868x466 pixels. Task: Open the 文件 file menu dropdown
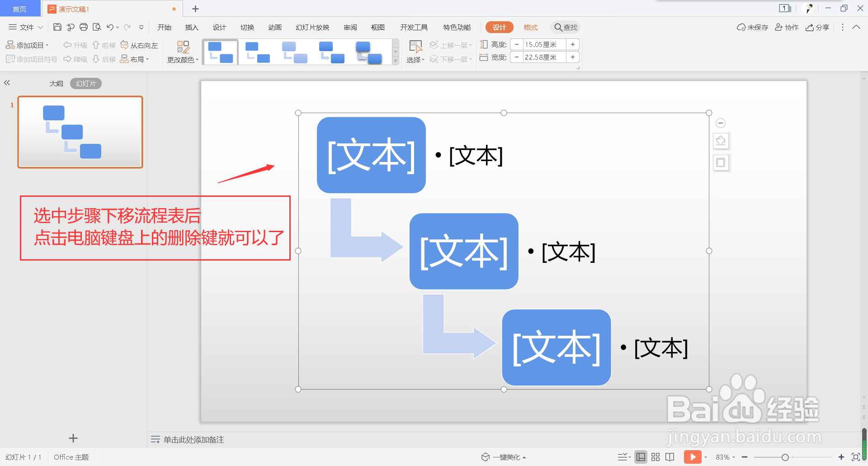[25, 27]
